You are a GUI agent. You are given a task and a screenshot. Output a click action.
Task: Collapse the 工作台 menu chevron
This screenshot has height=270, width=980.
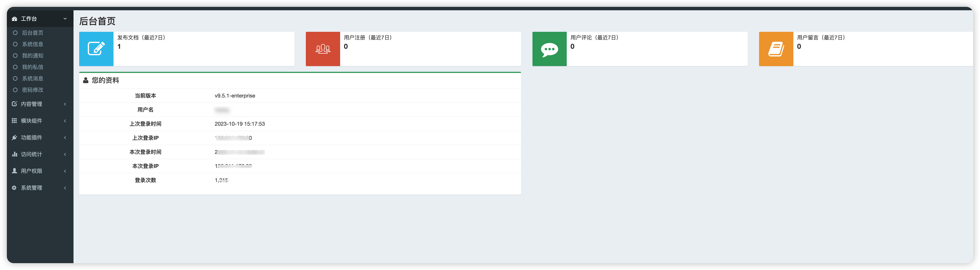pos(65,19)
